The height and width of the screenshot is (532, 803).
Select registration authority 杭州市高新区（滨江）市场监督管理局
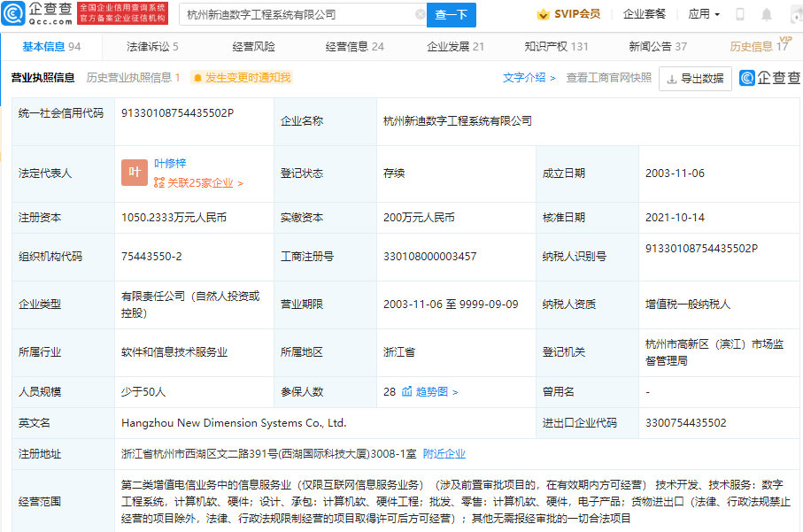tap(714, 352)
